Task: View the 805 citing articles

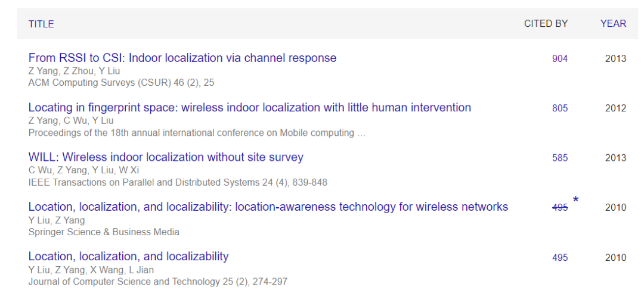Action: tap(560, 108)
